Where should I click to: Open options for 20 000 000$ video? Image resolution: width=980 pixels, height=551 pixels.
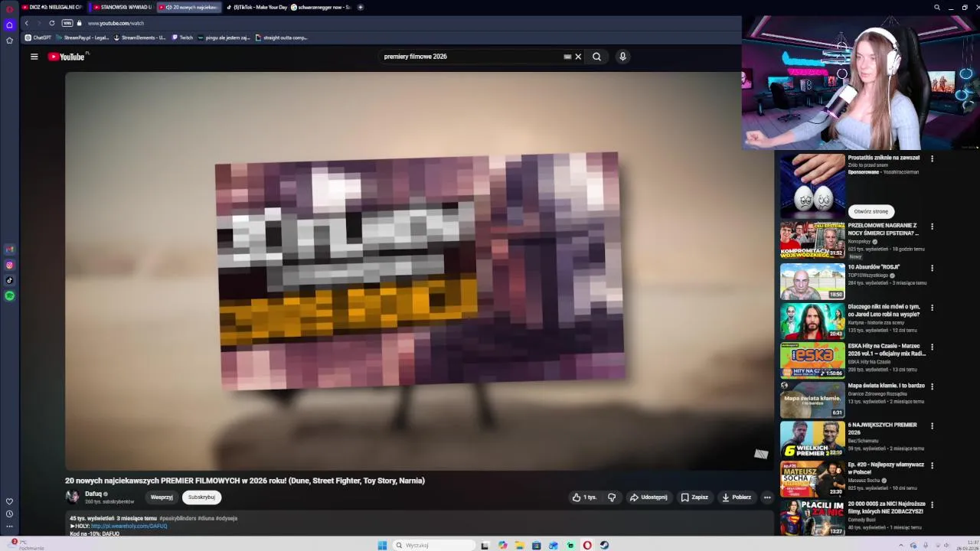(932, 505)
